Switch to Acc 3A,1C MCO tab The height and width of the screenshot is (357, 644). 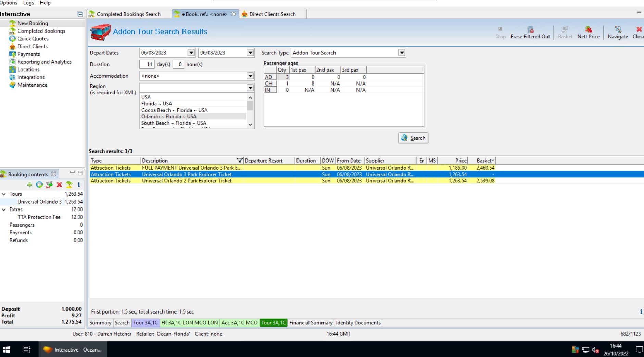(240, 323)
